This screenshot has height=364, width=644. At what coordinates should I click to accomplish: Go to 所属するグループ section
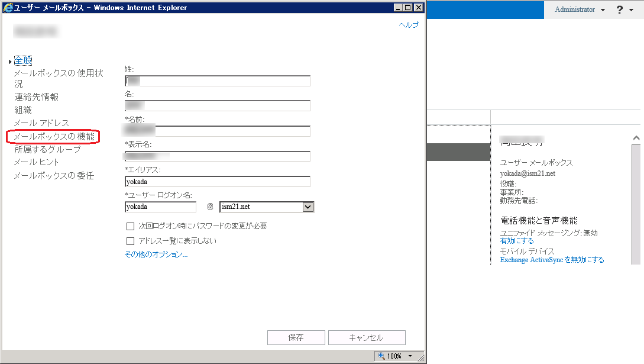[x=47, y=150]
